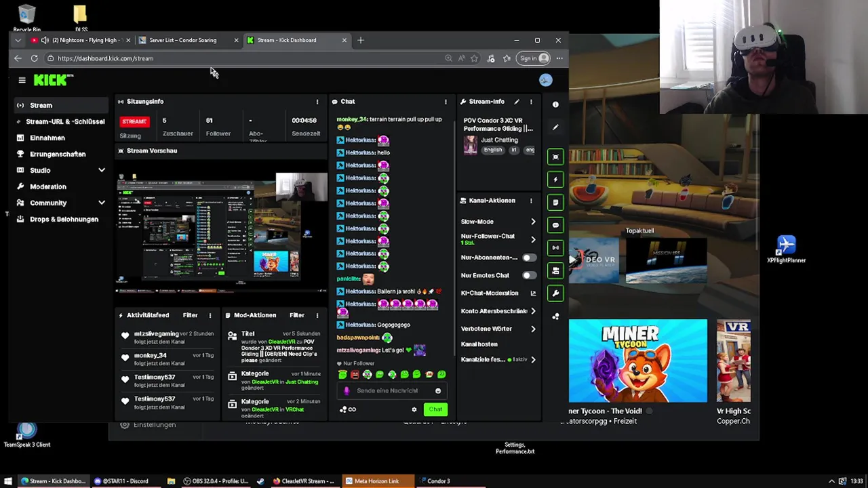The image size is (868, 488).
Task: Open the Kick hamburger menu
Action: pyautogui.click(x=22, y=80)
